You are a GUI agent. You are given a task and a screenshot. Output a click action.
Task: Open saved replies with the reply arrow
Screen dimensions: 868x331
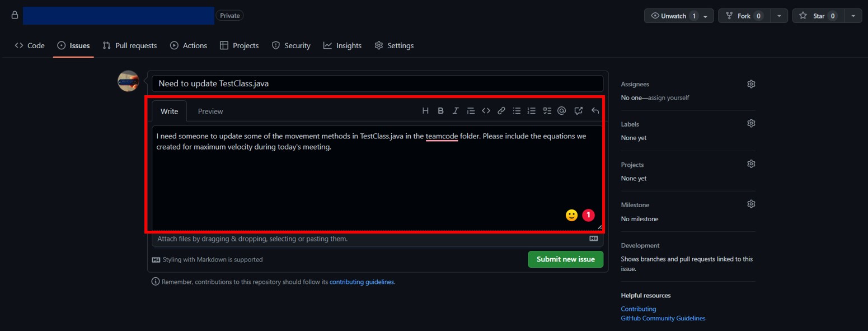tap(595, 111)
